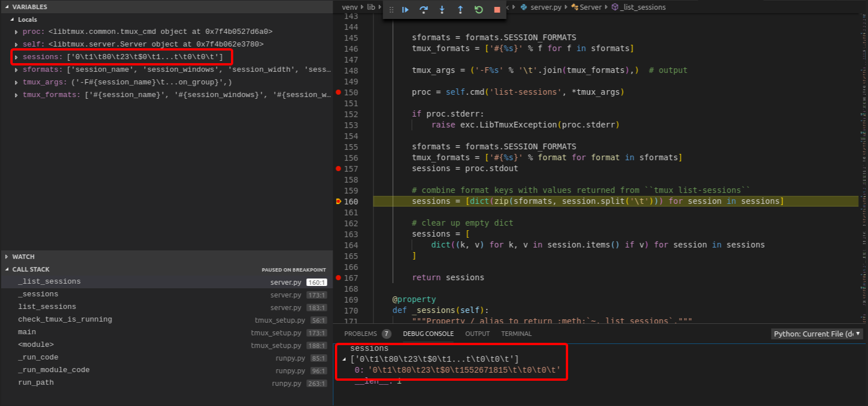The width and height of the screenshot is (868, 406).
Task: Click the _list_sessions method cube icon
Action: pos(615,7)
